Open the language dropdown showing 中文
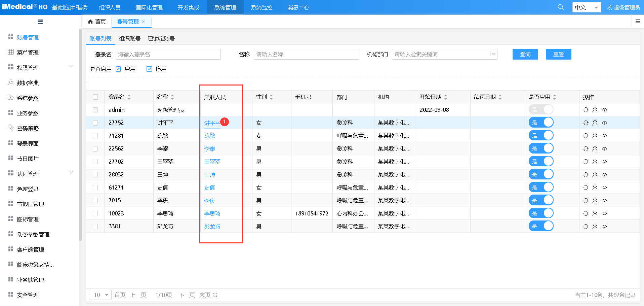Viewport: 644px width, 306px height. pyautogui.click(x=587, y=7)
